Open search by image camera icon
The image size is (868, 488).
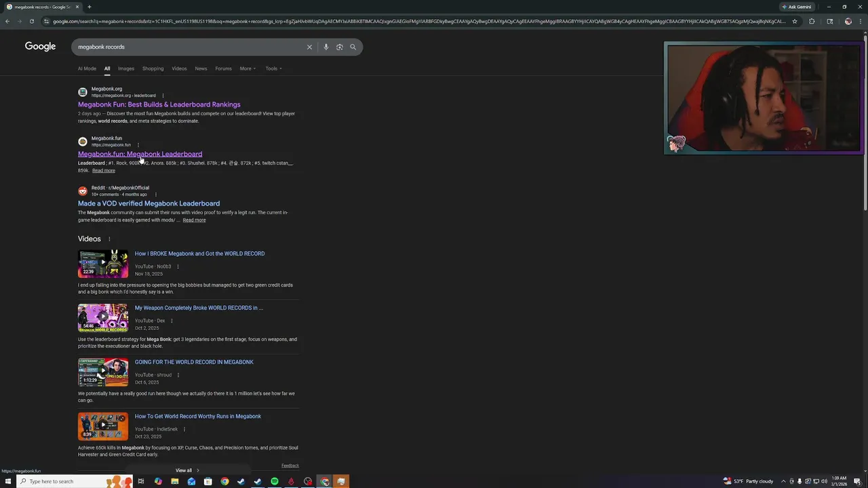340,47
